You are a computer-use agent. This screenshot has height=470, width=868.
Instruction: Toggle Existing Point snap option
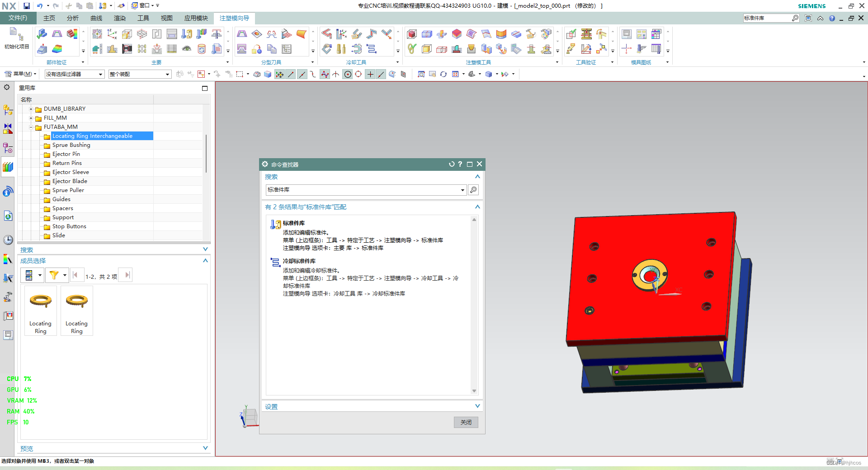tap(370, 74)
